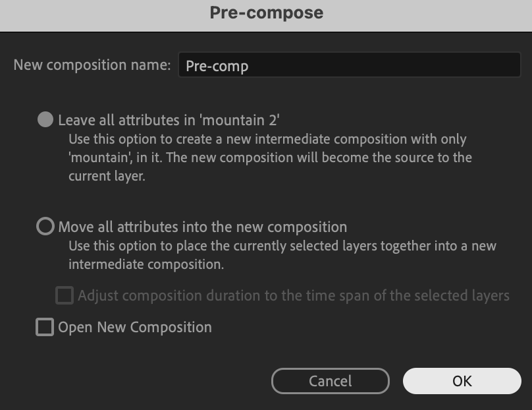
Task: Click the 'Pre-comp' text in the name field
Action: coord(217,66)
